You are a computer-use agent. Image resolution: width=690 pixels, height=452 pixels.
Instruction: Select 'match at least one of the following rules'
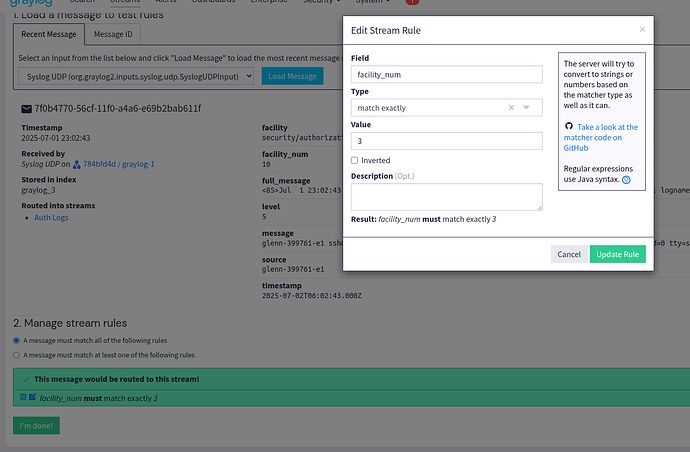(16, 355)
